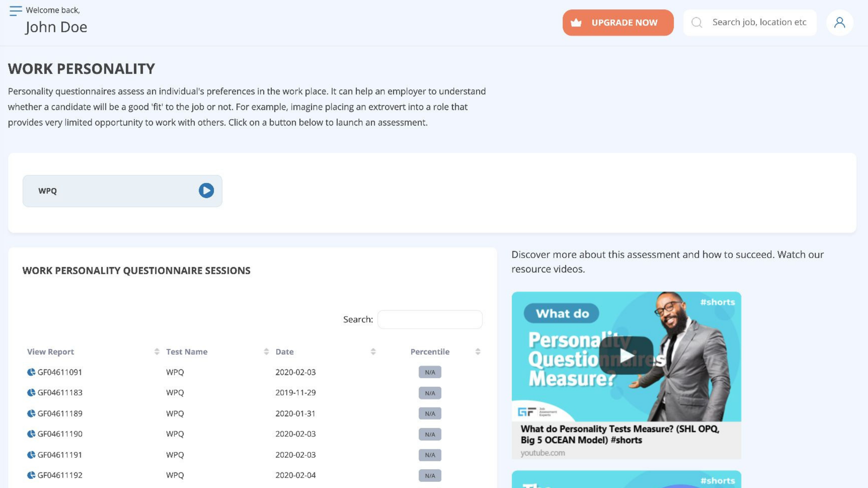Image resolution: width=868 pixels, height=488 pixels.
Task: Open report icon for GF04611189
Action: [x=31, y=413]
